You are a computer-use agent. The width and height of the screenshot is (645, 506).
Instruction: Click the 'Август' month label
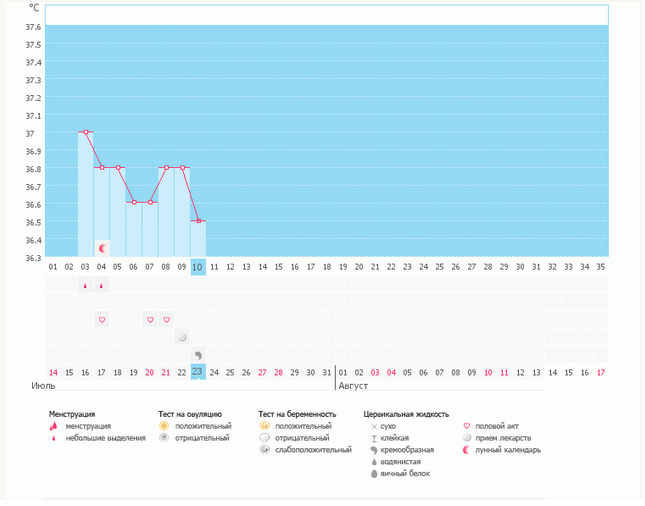point(354,385)
